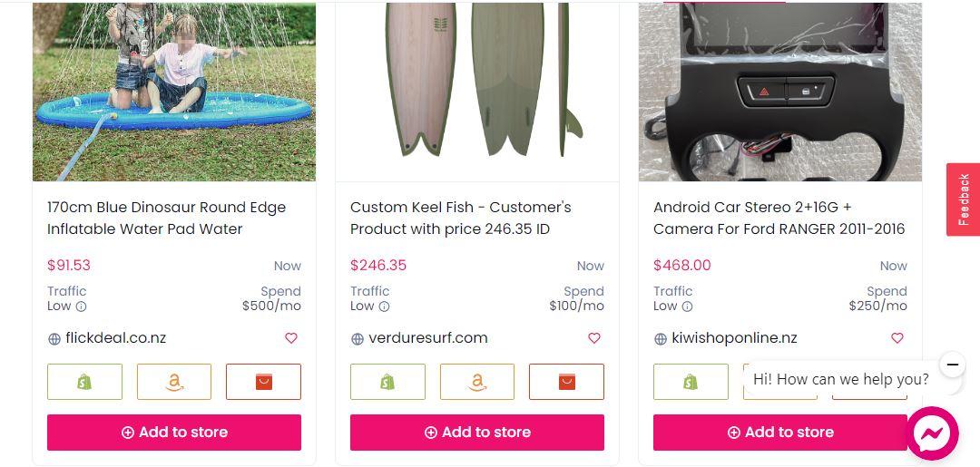Viewport: 980px width, 467px height.
Task: Add Custom Keel Fish to store
Action: coord(477,432)
